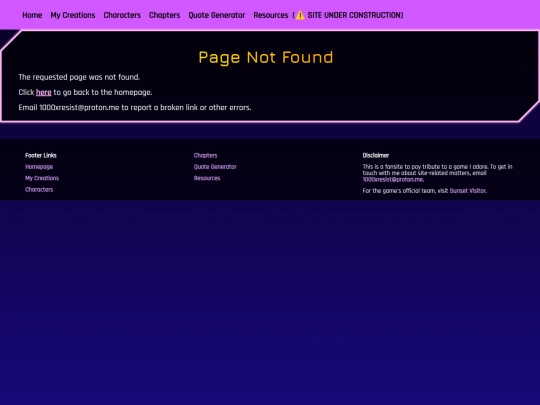Open My Creations footer link
Viewport: 540px width, 405px height.
42,178
